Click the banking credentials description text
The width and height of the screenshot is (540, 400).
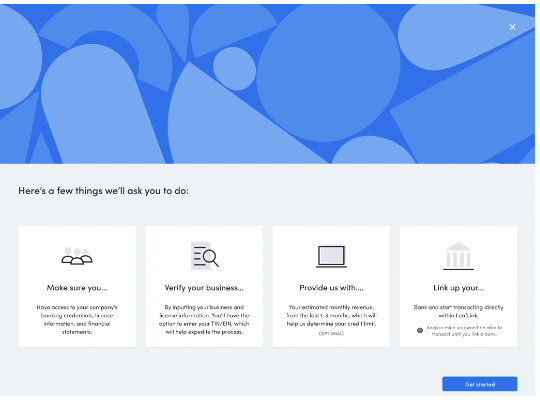[77, 320]
